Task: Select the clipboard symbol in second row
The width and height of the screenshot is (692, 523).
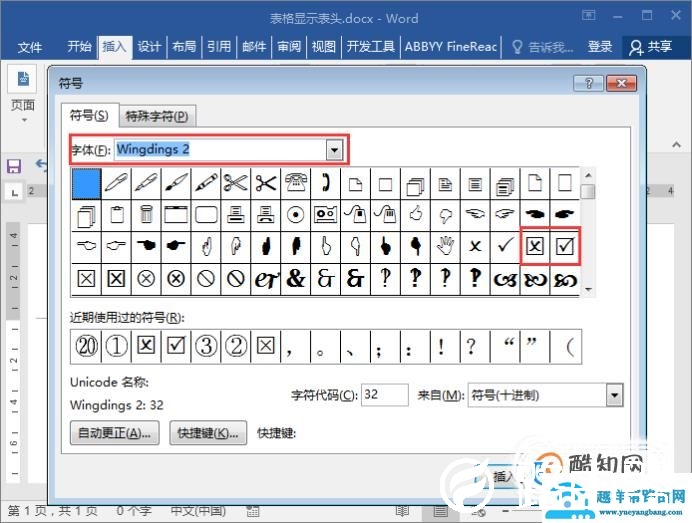Action: click(x=116, y=215)
